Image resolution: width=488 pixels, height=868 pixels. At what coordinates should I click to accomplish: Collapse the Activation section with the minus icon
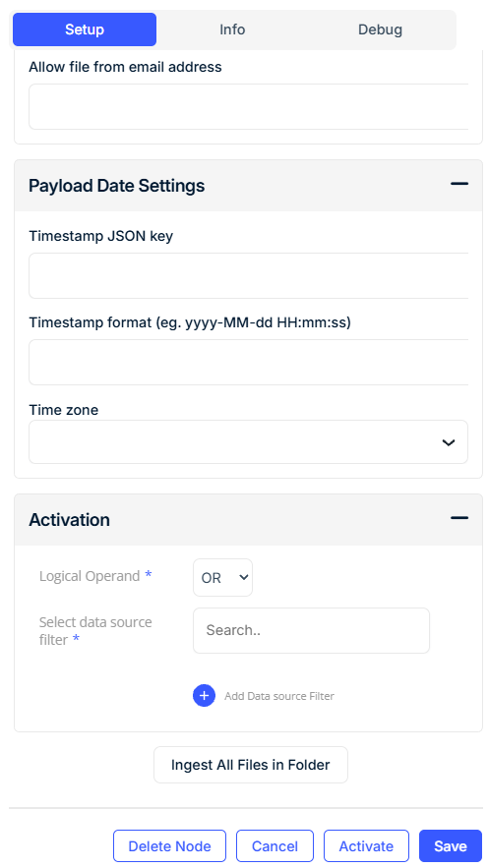pyautogui.click(x=458, y=518)
